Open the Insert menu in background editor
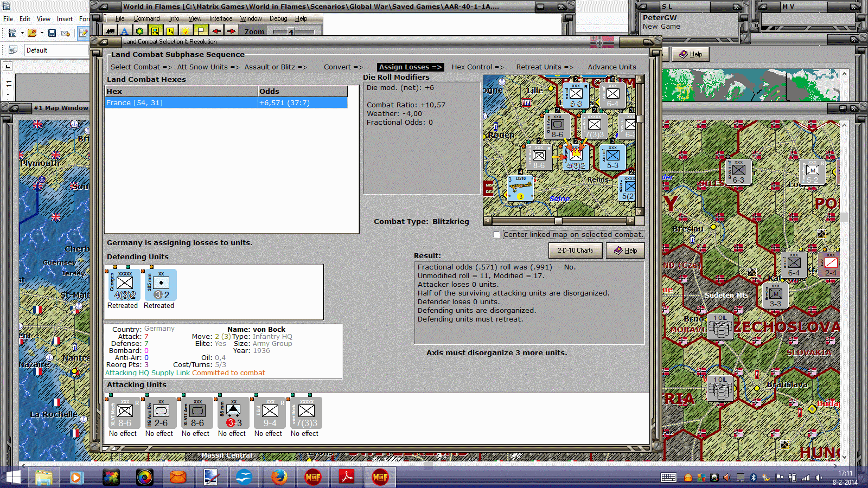The width and height of the screenshot is (868, 488). coord(65,19)
